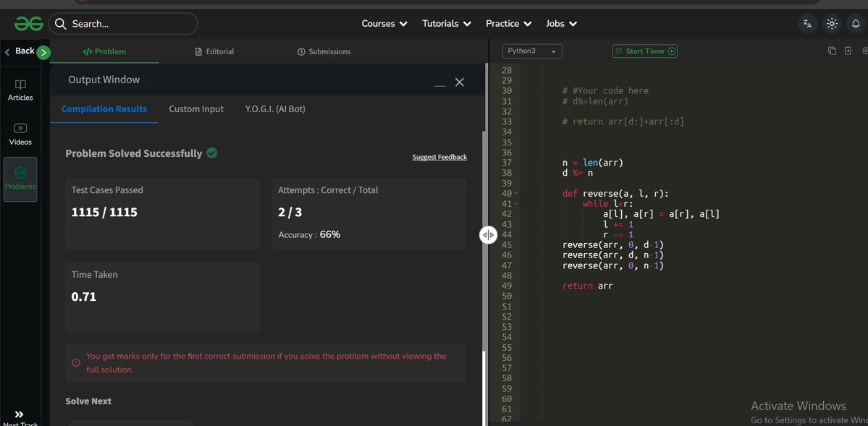Viewport: 868px width, 426px height.
Task: Expand the Tutorials menu
Action: (447, 24)
